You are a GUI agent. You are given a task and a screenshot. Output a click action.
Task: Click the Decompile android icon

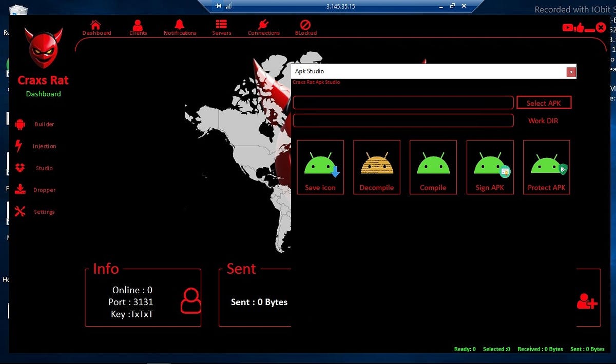[x=377, y=167]
